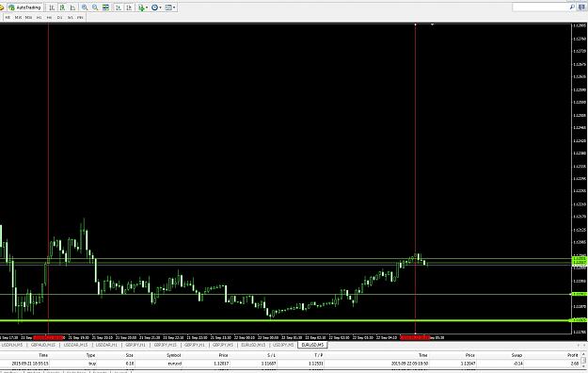Click the stop loss 1.11687 cell
Screen dimensions: 588x373
pos(269,364)
